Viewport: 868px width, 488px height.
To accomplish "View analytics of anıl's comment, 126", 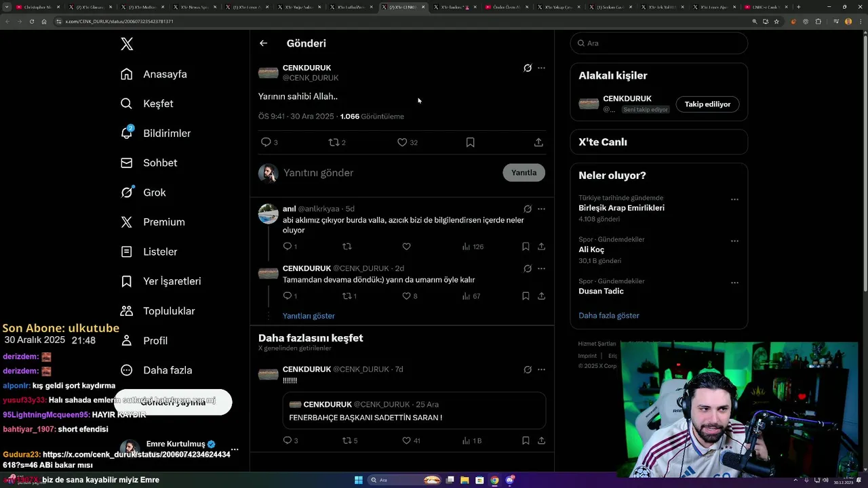I will pyautogui.click(x=473, y=247).
